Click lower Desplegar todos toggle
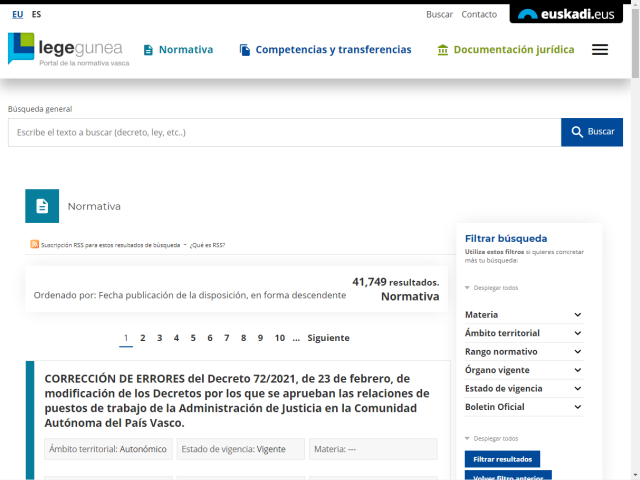Viewport: 640px width, 480px height. pos(491,438)
